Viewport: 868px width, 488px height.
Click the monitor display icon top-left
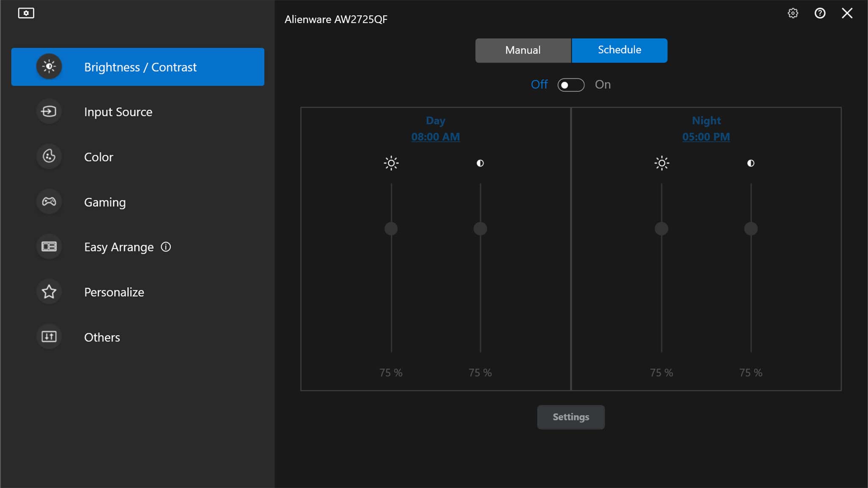pos(25,13)
